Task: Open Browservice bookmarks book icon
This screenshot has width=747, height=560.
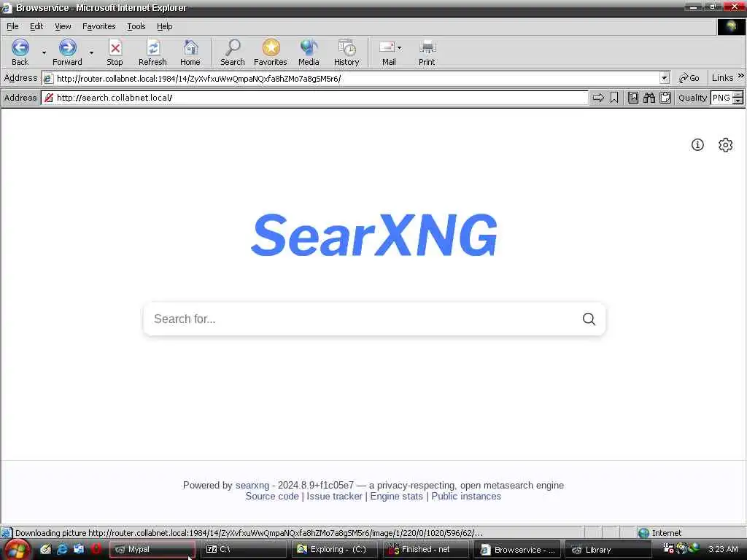Action: (x=633, y=98)
